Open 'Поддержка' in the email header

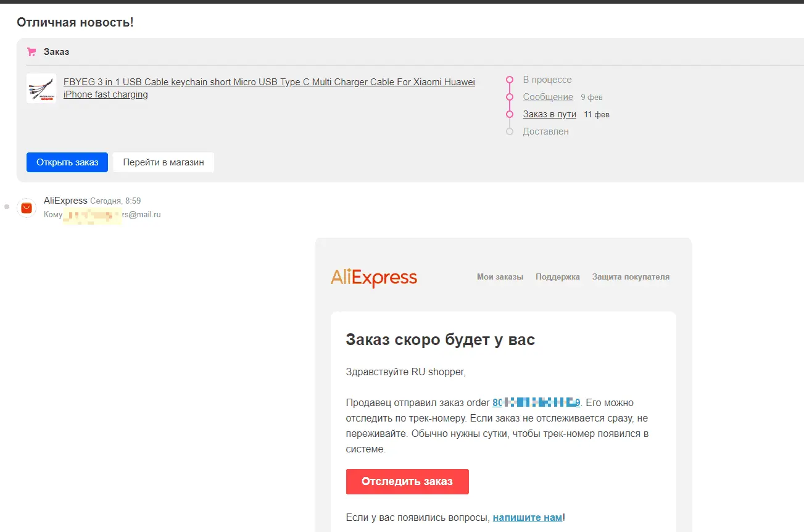click(558, 277)
